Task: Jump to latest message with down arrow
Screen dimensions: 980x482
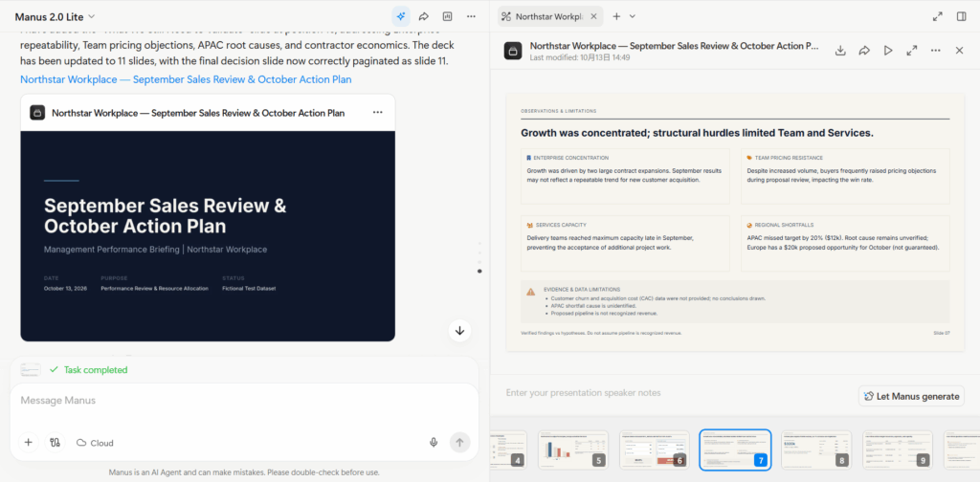Action: tap(460, 331)
